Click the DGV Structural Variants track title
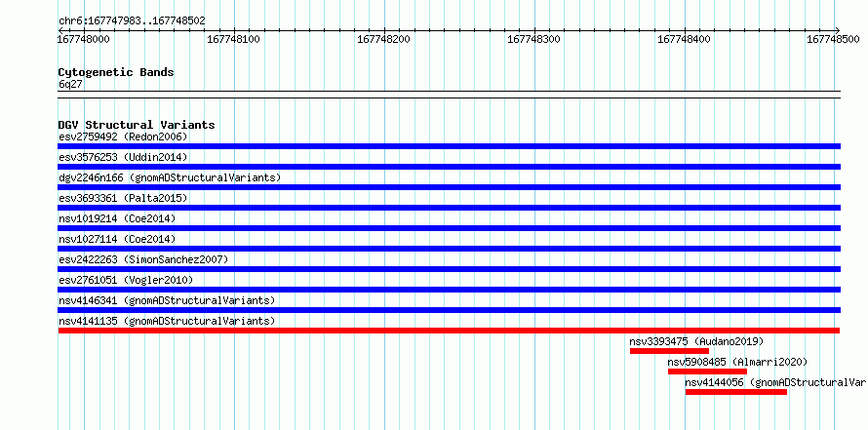868x430 pixels. click(137, 125)
